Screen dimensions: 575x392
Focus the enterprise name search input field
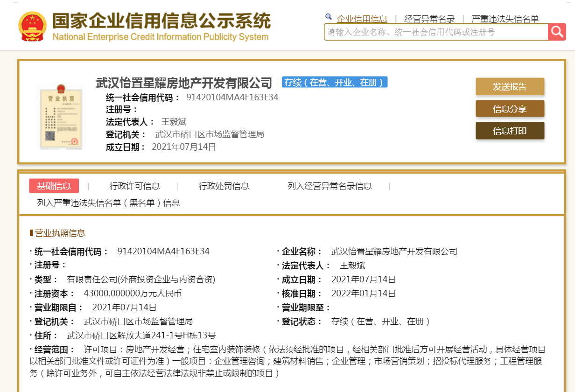pos(436,32)
